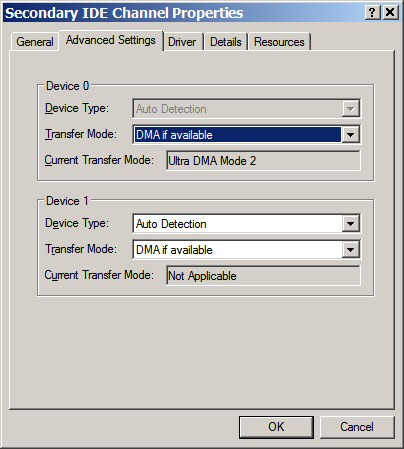Image resolution: width=404 pixels, height=449 pixels.
Task: Switch to the General tab
Action: pyautogui.click(x=35, y=42)
